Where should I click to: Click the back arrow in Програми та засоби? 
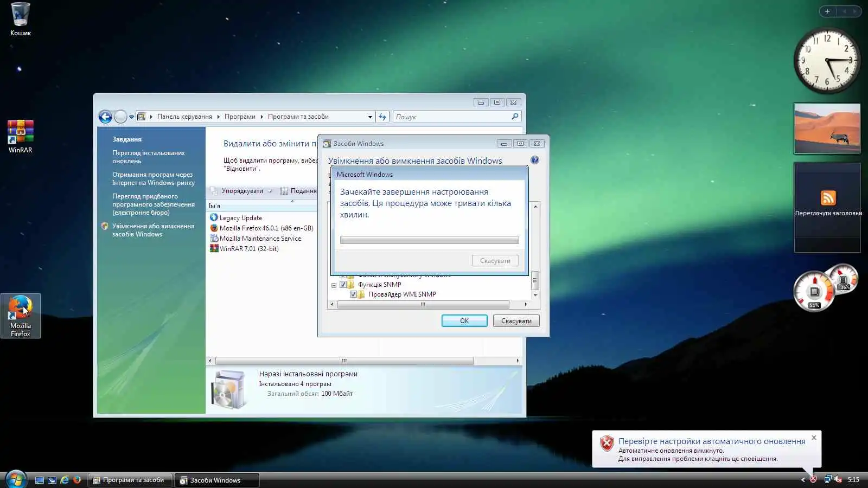click(x=105, y=117)
